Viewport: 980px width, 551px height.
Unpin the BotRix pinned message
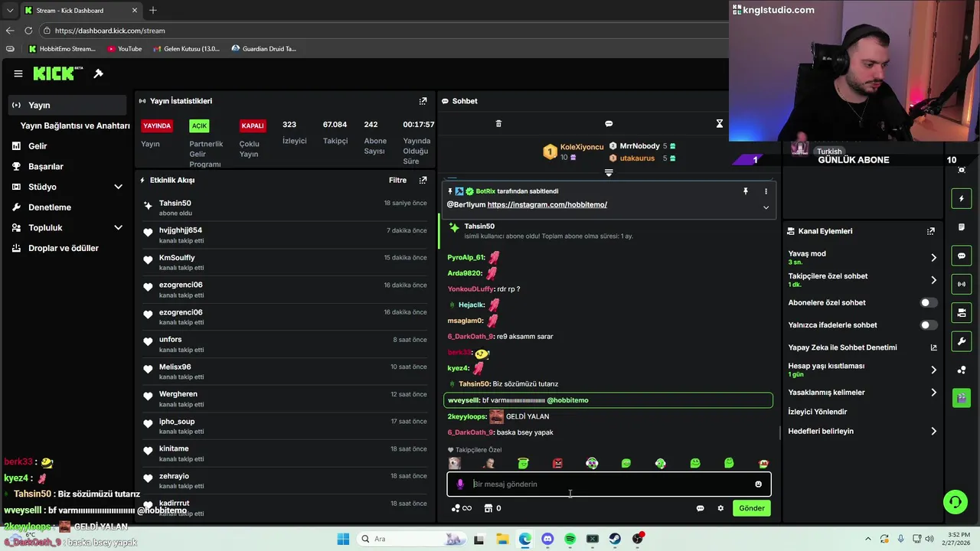pyautogui.click(x=745, y=191)
